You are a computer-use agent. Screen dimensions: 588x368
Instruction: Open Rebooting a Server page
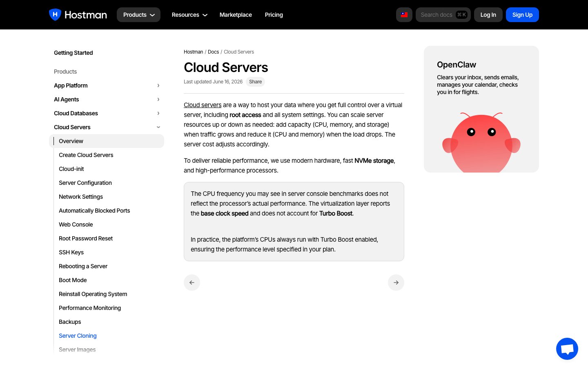(x=83, y=266)
